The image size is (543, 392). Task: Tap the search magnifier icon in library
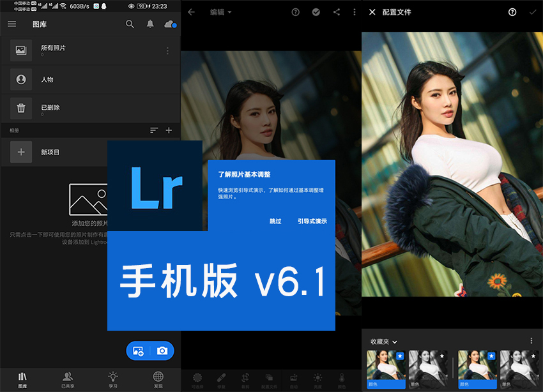(130, 24)
